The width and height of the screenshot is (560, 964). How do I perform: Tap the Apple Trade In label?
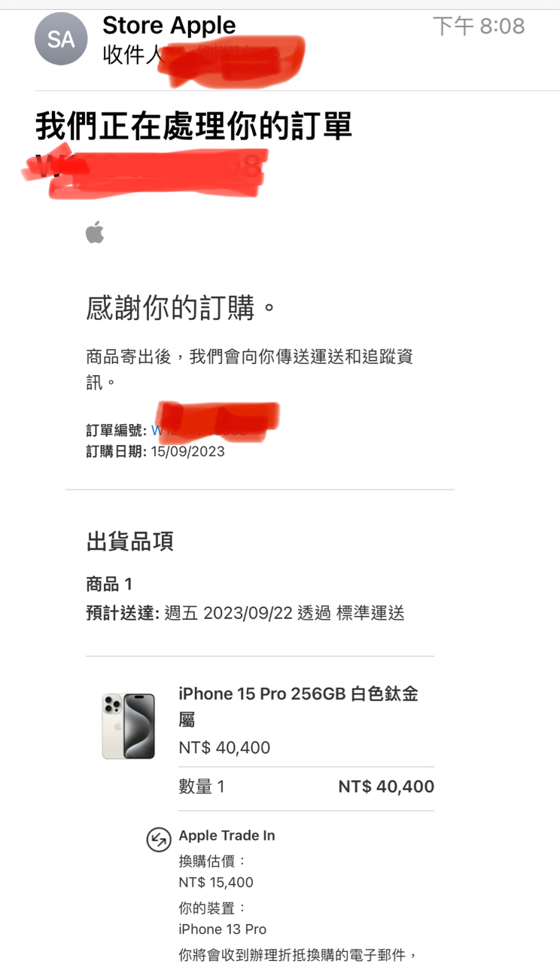227,835
